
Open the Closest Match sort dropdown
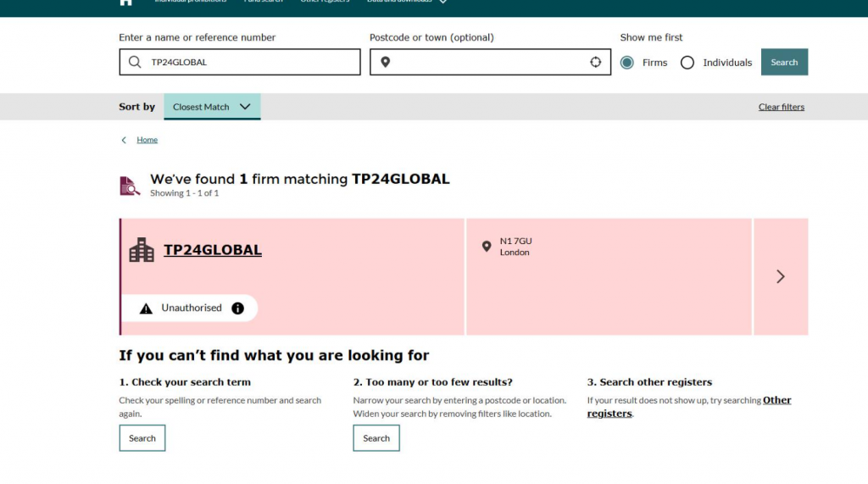212,106
